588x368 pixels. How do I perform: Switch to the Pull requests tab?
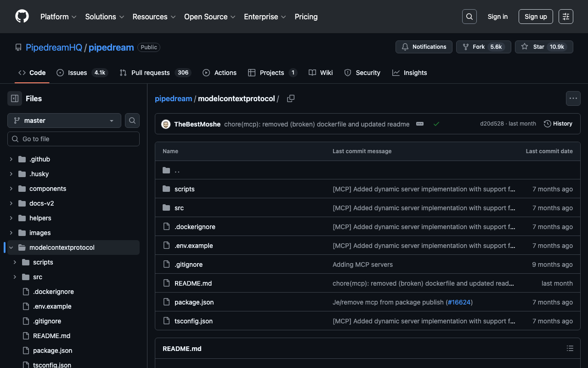[x=150, y=73]
